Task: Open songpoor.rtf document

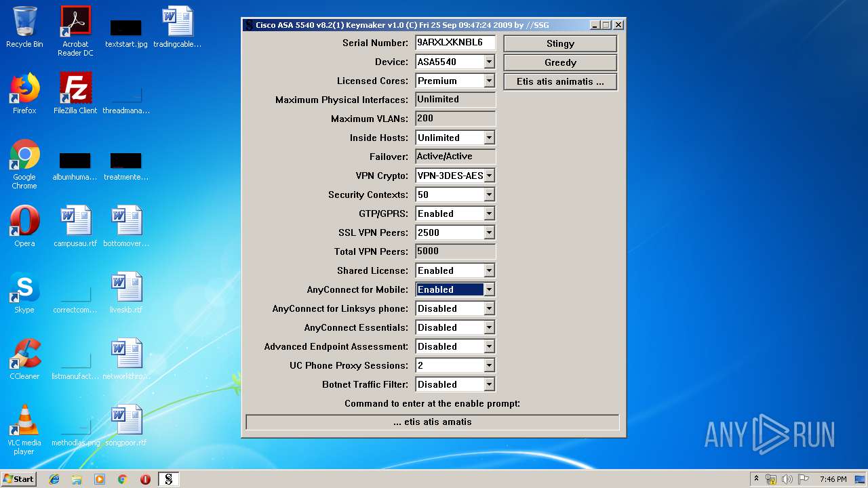Action: click(x=126, y=426)
